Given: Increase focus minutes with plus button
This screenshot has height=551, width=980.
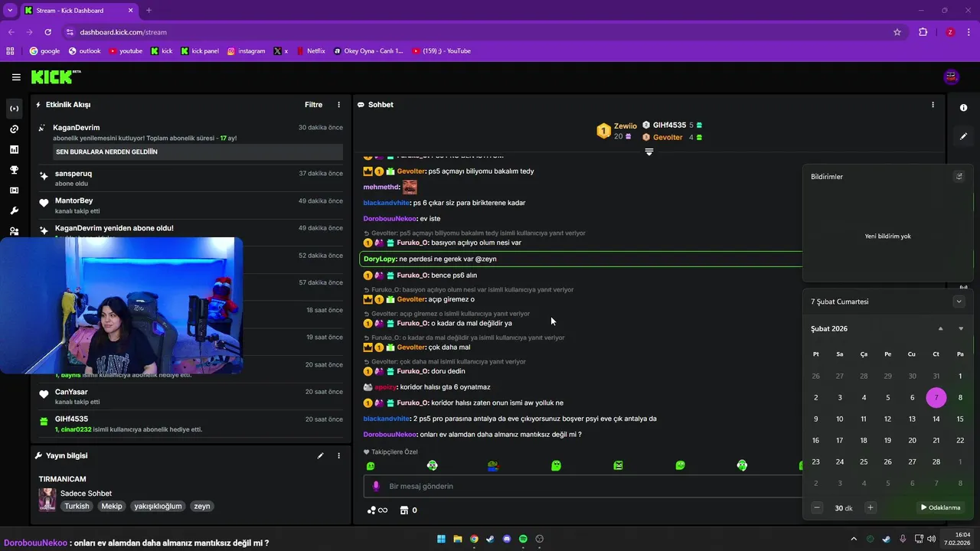Looking at the screenshot, I should click(x=871, y=507).
